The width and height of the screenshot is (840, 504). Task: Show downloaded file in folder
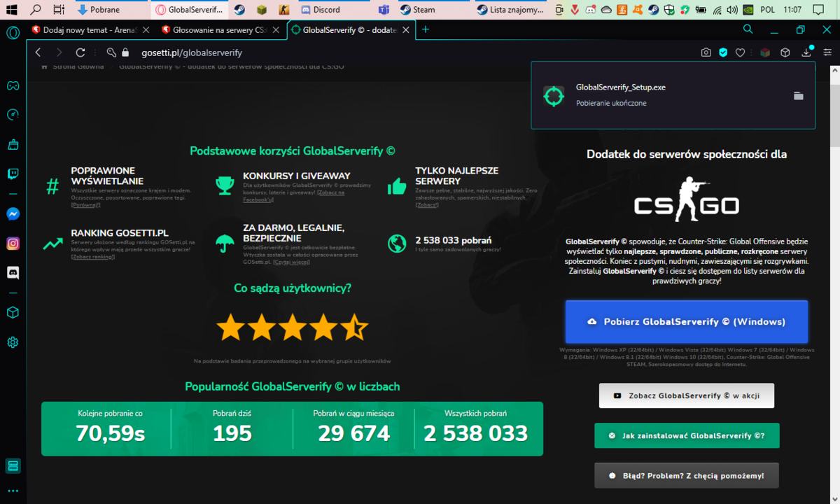tap(798, 96)
